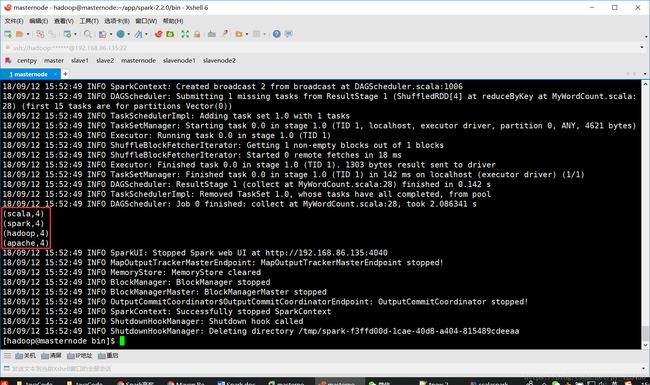650x385 pixels.
Task: Click the grey layout panel icon
Action: (257, 34)
